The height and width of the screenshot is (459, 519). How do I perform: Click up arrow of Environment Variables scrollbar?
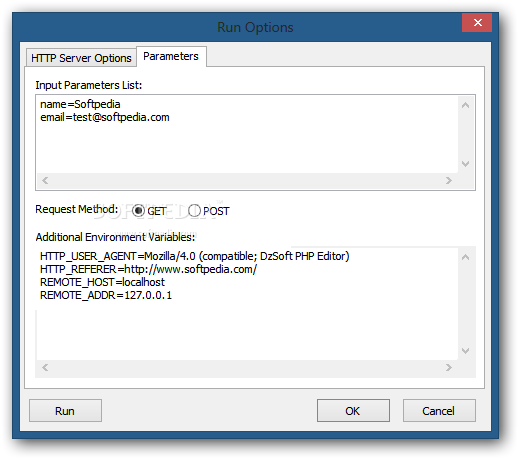[466, 257]
